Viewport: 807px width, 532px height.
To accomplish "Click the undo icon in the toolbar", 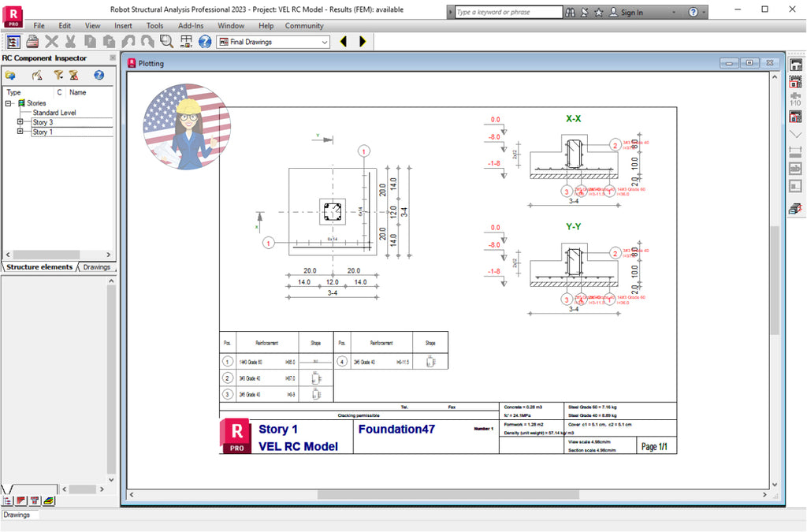I will pos(129,41).
